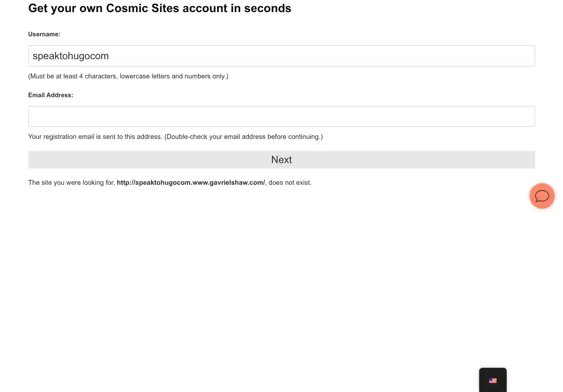This screenshot has width=563, height=392.
Task: Click the bold speaktohugocom.www.gavrielshaw.com URL text
Action: (x=191, y=183)
